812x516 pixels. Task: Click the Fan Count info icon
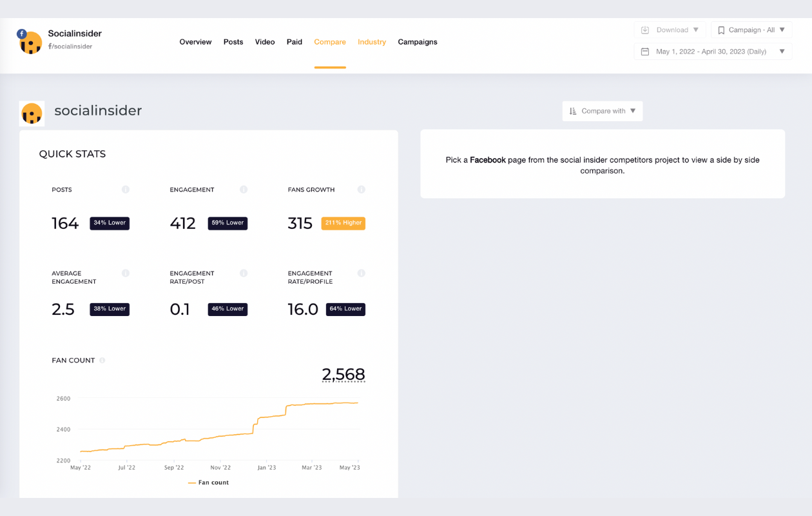pyautogui.click(x=102, y=361)
